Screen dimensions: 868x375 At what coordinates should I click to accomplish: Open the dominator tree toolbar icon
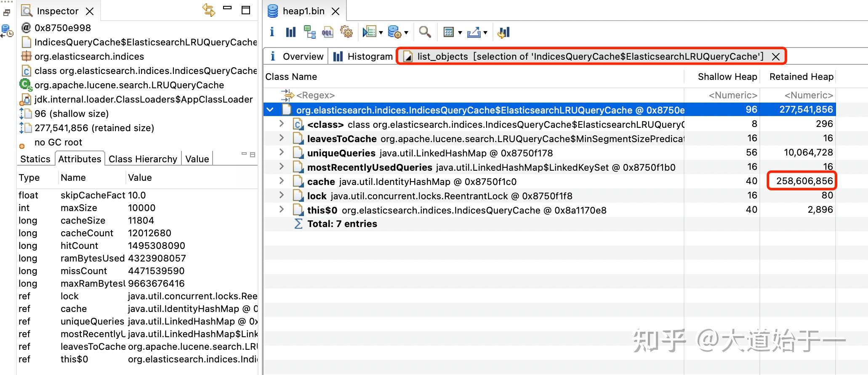coord(310,32)
